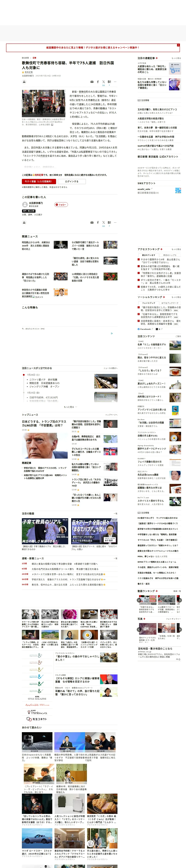
Task: Click the 朝日新聞 breadcrumb link
Action: tap(25, 58)
